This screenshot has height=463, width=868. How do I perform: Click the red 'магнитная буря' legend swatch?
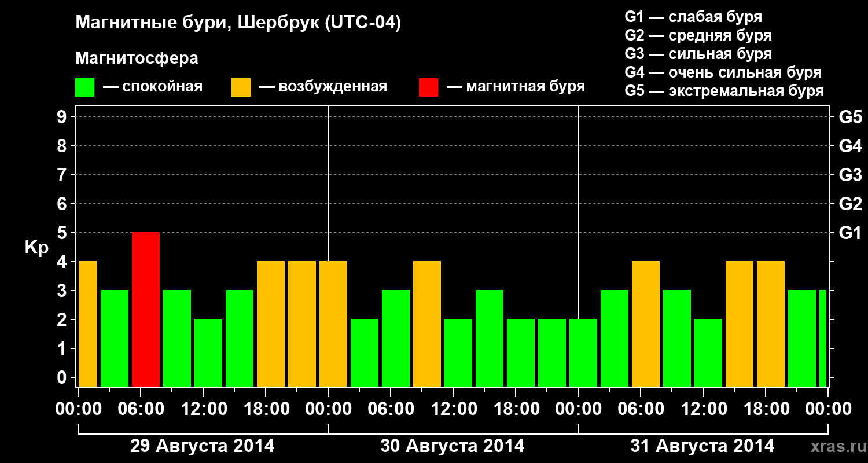tap(428, 87)
